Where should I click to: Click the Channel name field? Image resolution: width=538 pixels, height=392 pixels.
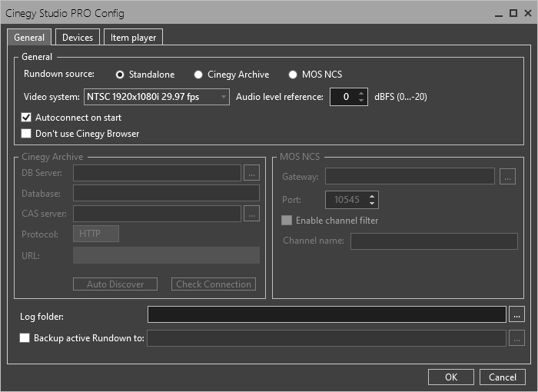[434, 241]
